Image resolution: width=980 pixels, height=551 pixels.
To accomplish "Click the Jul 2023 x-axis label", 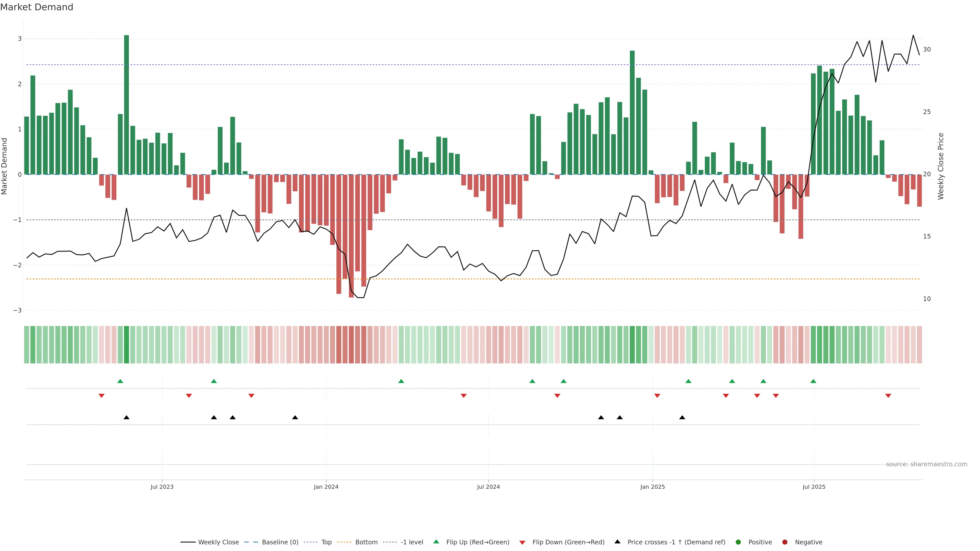I will (162, 487).
